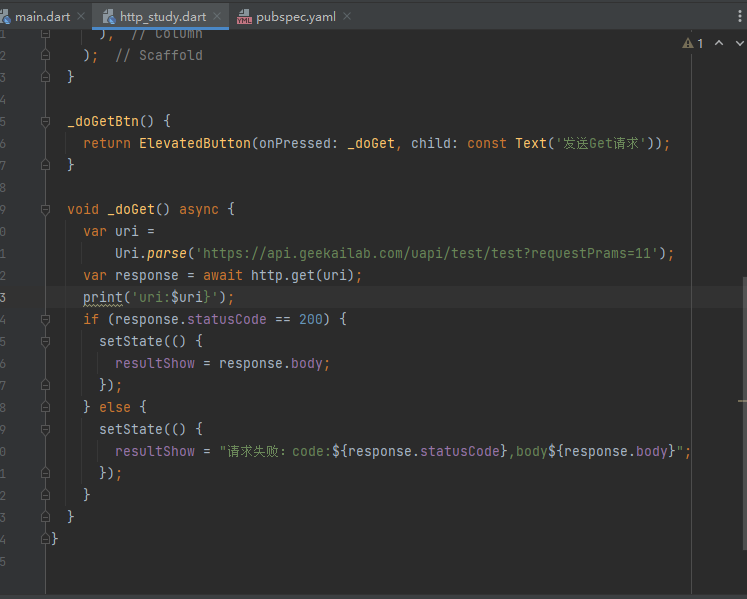Click the 'await' keyword
This screenshot has height=599, width=747.
(222, 275)
